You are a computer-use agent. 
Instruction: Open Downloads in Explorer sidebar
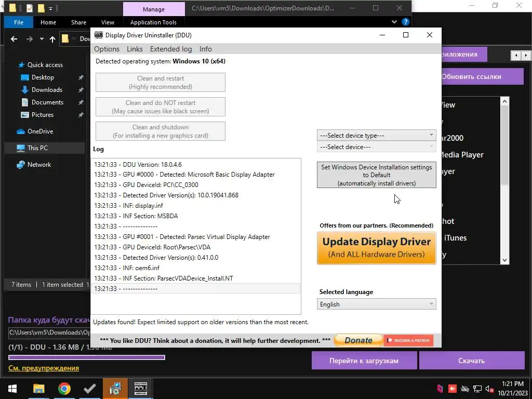(x=47, y=90)
